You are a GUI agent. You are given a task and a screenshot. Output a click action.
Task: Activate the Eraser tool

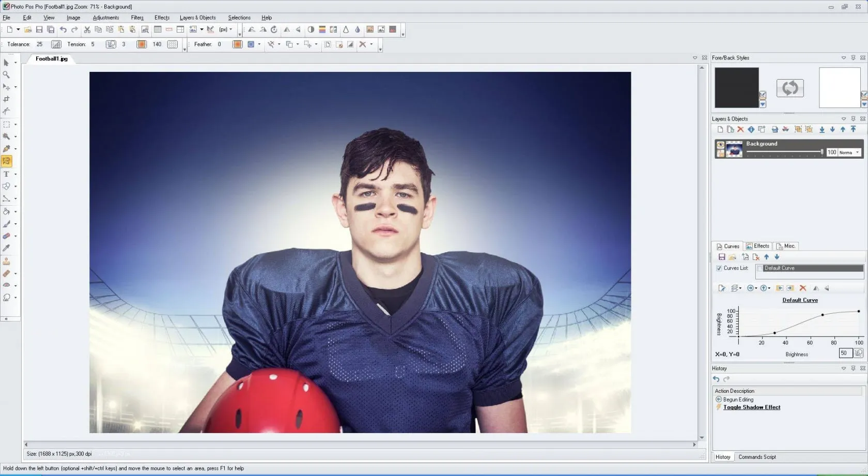[7, 236]
